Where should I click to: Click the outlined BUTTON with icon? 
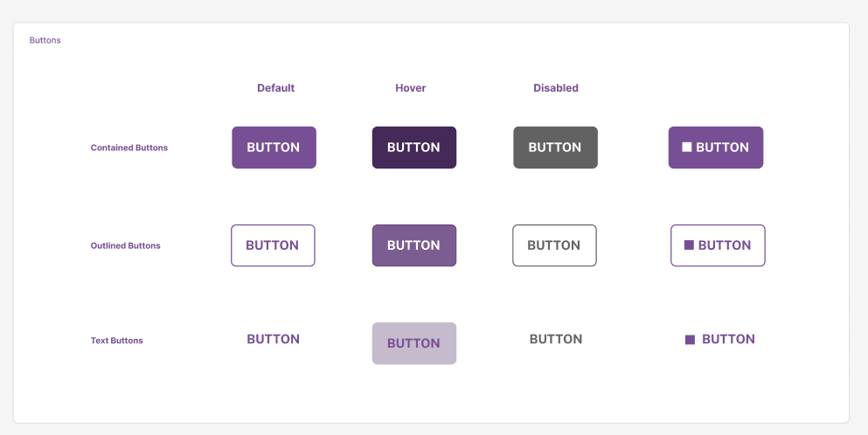click(x=718, y=245)
